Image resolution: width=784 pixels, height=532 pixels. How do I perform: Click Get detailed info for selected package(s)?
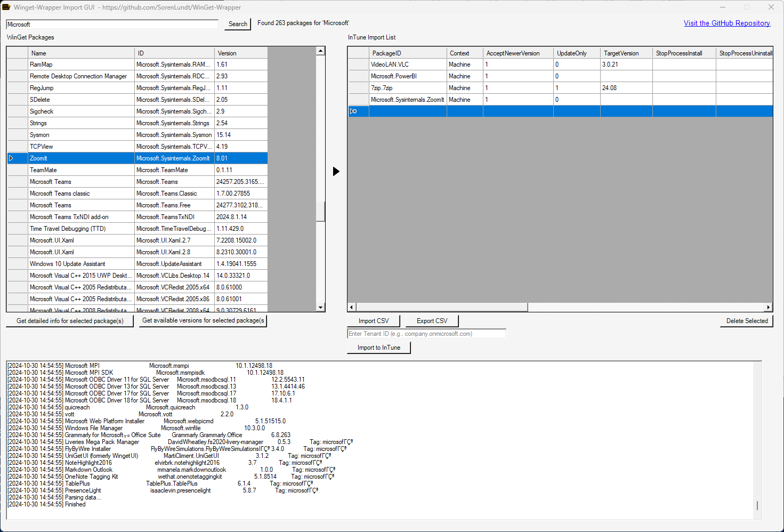point(70,321)
